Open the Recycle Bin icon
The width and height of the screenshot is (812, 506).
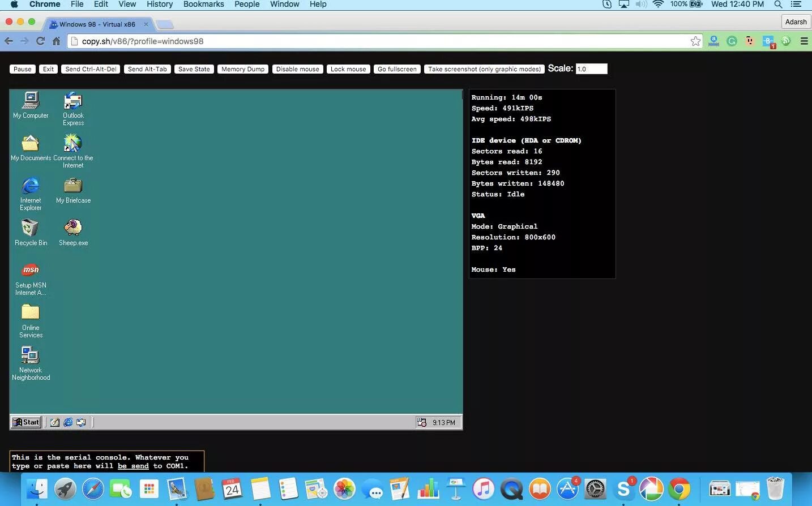tap(31, 233)
